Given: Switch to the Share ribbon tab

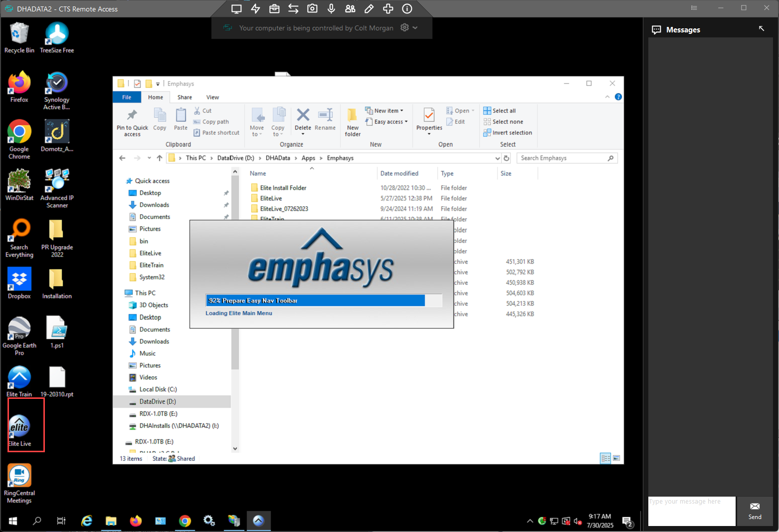Looking at the screenshot, I should coord(185,97).
